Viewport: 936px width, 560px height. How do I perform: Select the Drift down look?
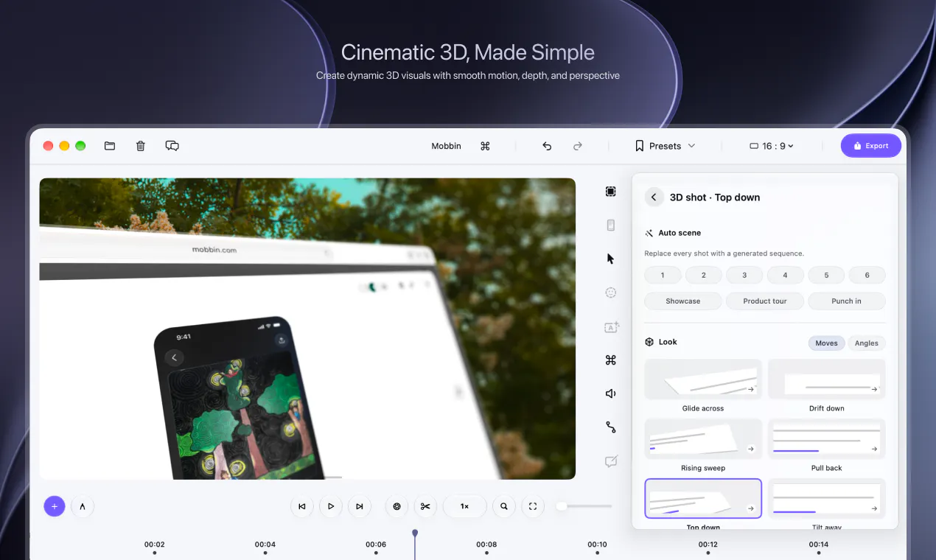click(x=826, y=379)
